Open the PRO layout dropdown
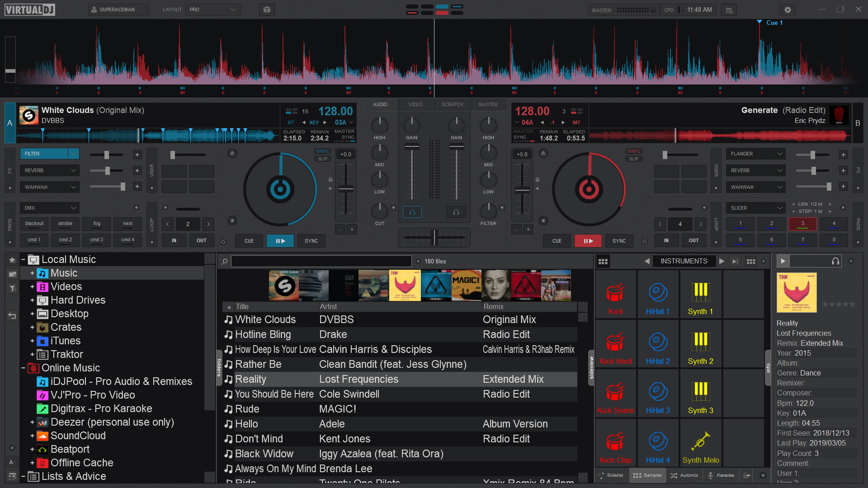Screen dimensions: 868x488 click(x=212, y=9)
